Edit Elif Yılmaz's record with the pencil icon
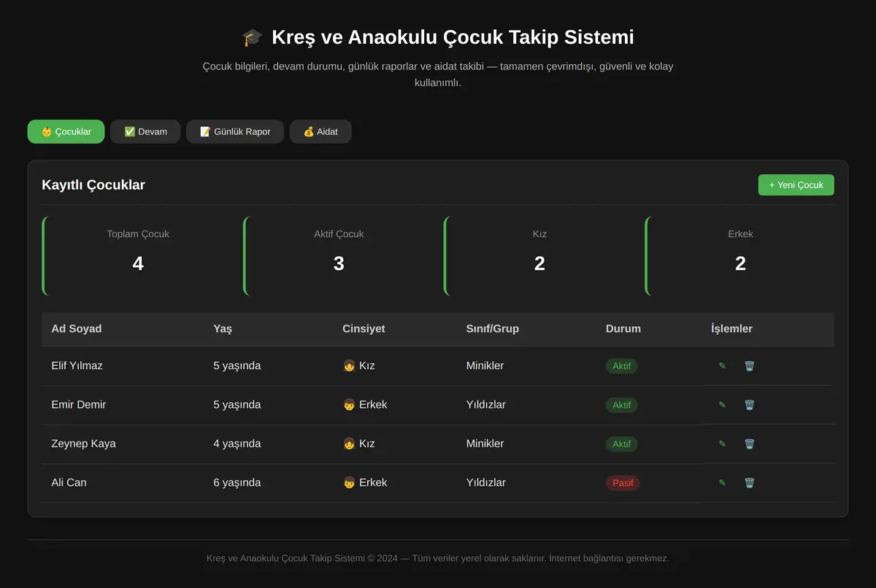 [x=722, y=366]
